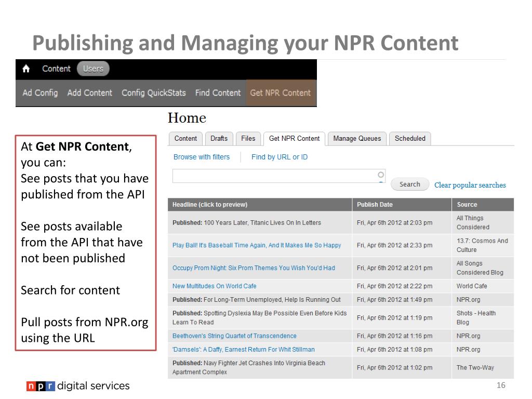Open 'Damsels': A Daffy, Earnest Return link
532x399 pixels.
244,350
